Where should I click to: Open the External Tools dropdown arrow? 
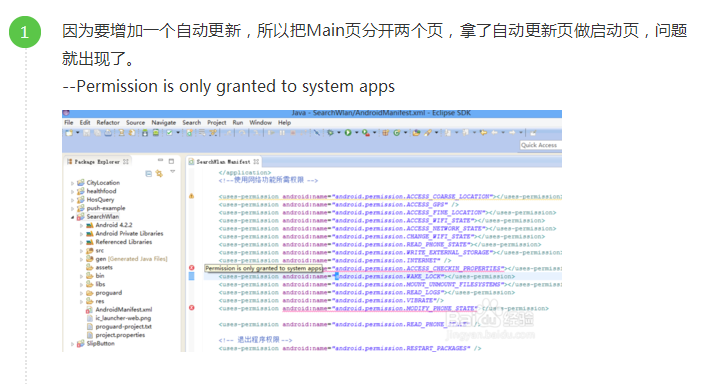[375, 132]
